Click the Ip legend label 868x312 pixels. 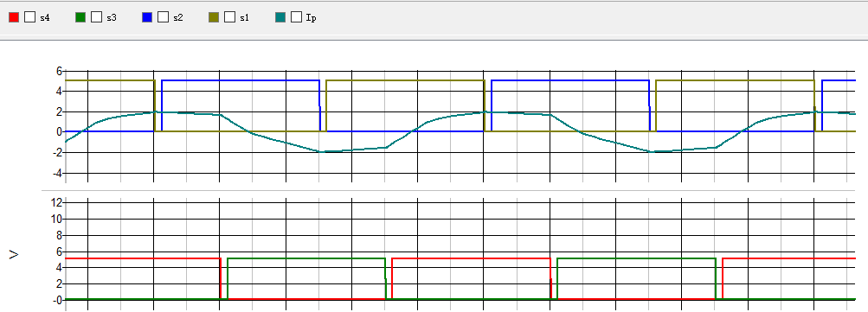(311, 17)
